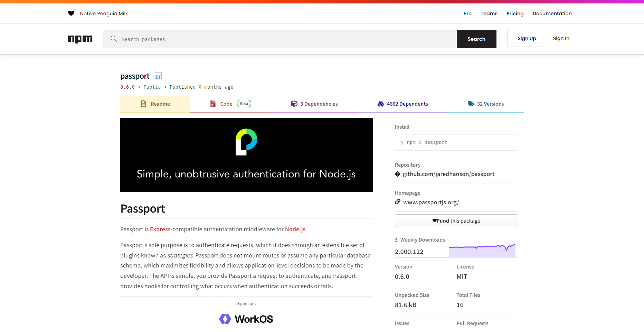Click the 'passport' package title
The width and height of the screenshot is (644, 332).
pyautogui.click(x=135, y=76)
